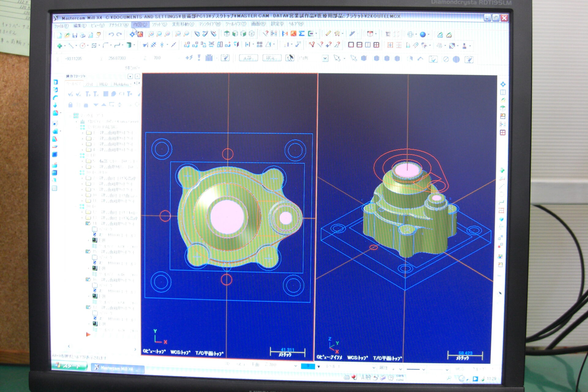This screenshot has height=392, width=588.
Task: Open the ファイル(F) menu
Action: tap(61, 26)
